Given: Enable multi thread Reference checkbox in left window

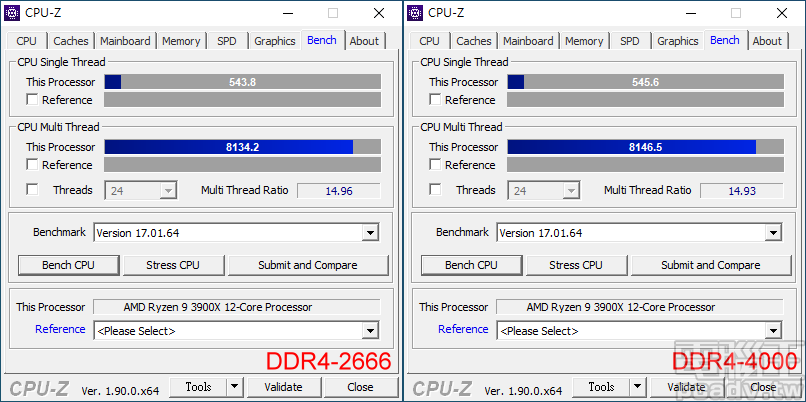Looking at the screenshot, I should point(32,165).
